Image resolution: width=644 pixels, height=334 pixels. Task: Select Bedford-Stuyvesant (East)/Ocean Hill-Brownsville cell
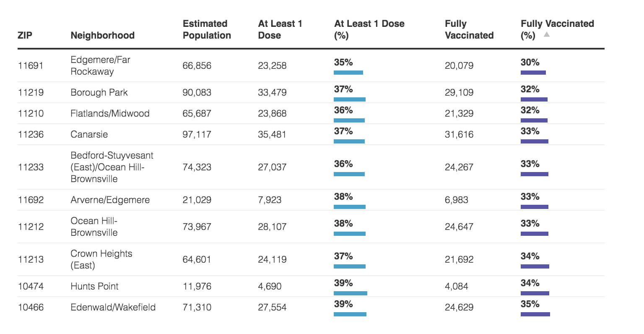coord(112,167)
